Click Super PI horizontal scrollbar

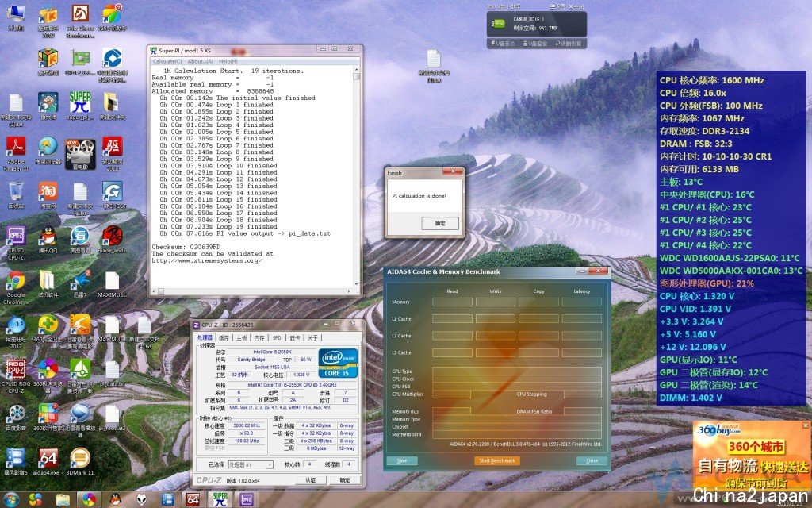pos(251,291)
